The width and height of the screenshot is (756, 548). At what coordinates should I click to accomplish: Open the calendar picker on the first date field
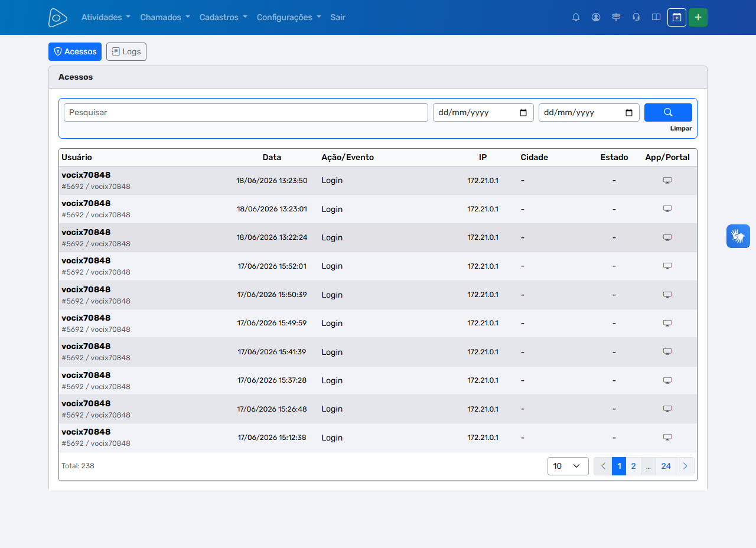point(523,113)
